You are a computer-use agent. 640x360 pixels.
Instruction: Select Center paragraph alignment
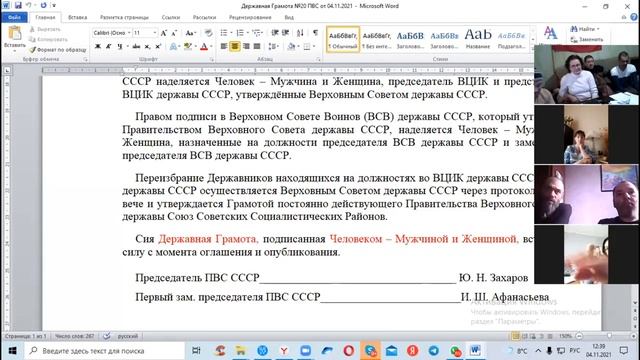coord(235,47)
